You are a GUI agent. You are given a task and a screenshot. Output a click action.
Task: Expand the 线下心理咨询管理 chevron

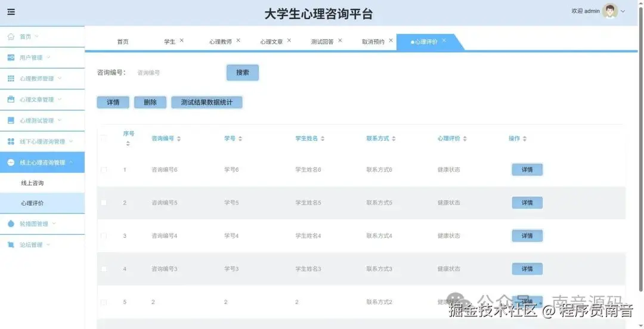pyautogui.click(x=70, y=141)
